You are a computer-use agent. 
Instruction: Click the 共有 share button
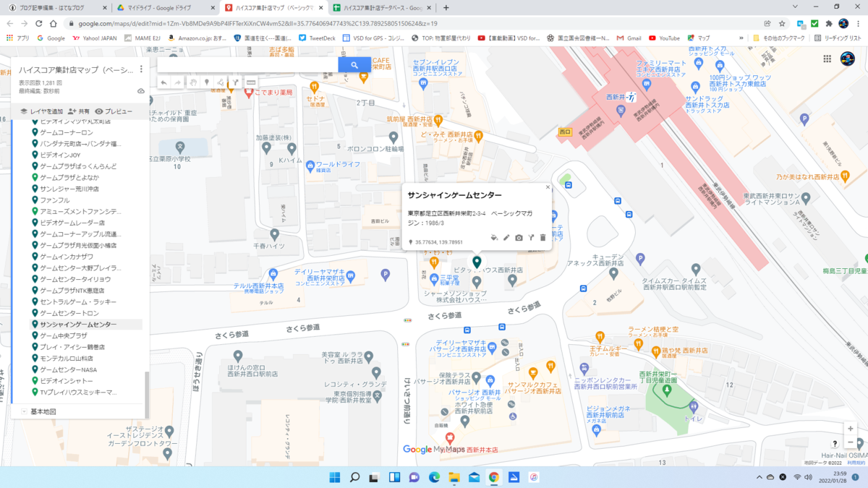pos(79,111)
